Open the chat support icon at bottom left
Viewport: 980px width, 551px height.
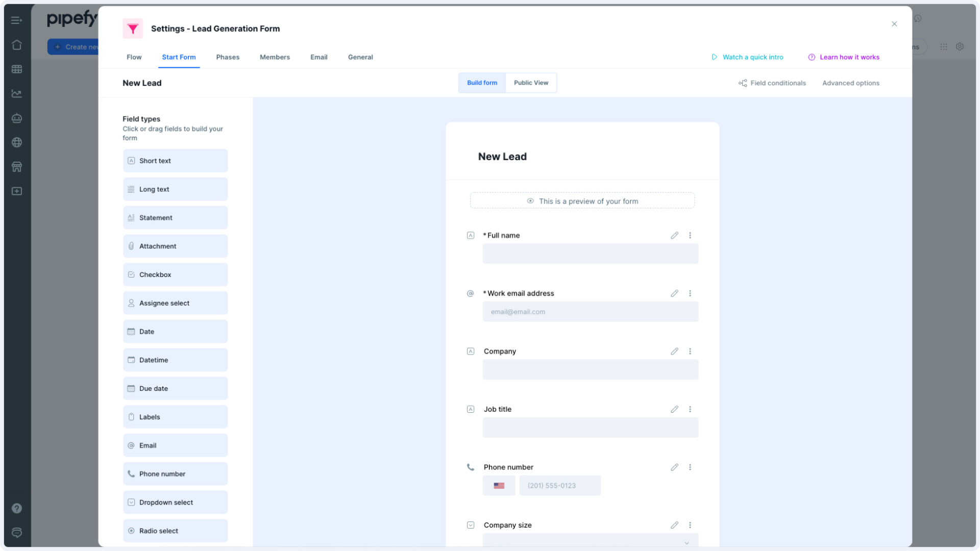point(17,533)
